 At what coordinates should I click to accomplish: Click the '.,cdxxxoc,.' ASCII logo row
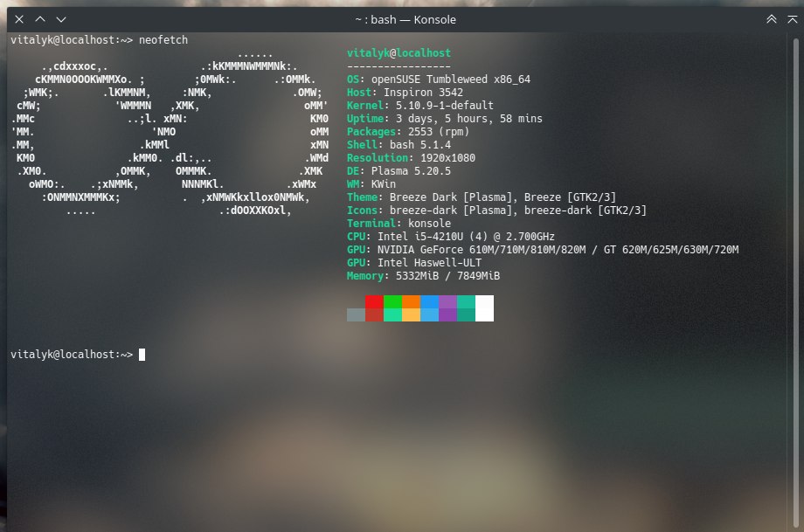coord(74,66)
